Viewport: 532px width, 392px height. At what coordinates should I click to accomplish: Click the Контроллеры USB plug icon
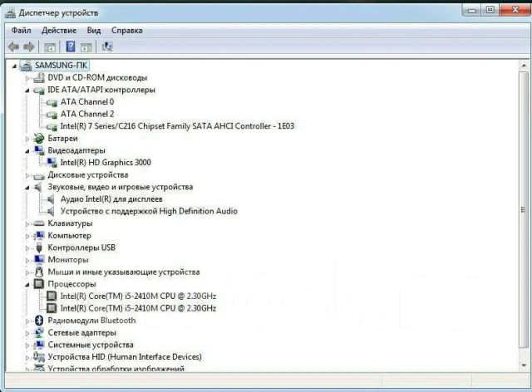[x=39, y=247]
